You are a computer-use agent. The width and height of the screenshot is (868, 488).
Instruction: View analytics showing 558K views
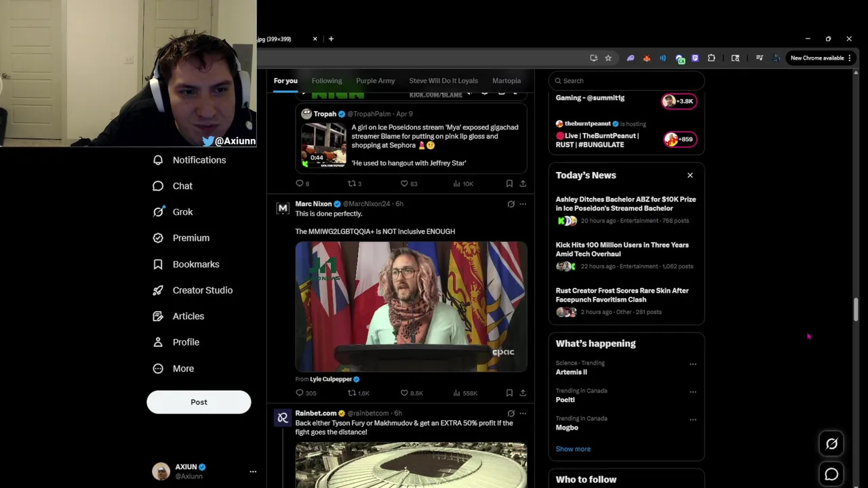(465, 393)
